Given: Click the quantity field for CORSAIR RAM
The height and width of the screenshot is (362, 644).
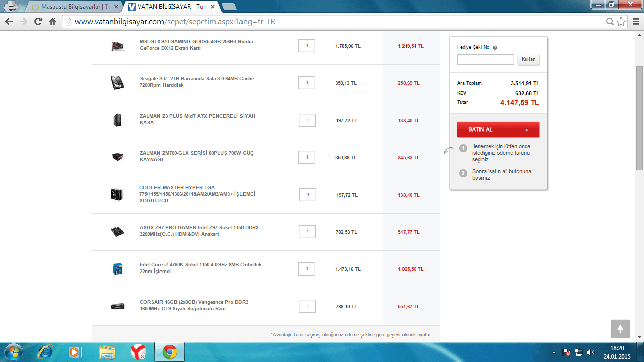Looking at the screenshot, I should point(307,306).
